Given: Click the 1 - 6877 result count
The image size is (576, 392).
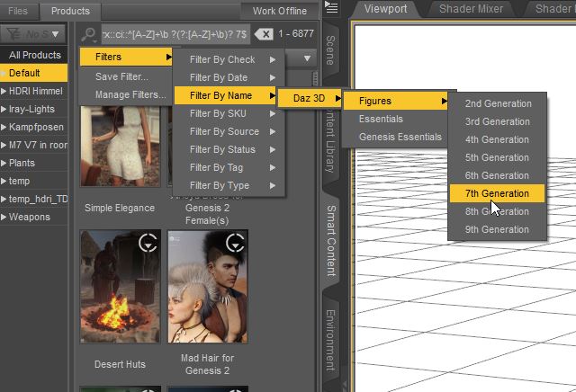Looking at the screenshot, I should tap(296, 34).
